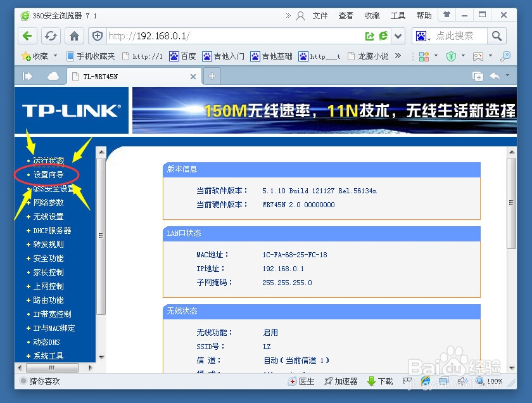The height and width of the screenshot is (403, 532).
Task: Open the user account icon
Action: (300, 16)
